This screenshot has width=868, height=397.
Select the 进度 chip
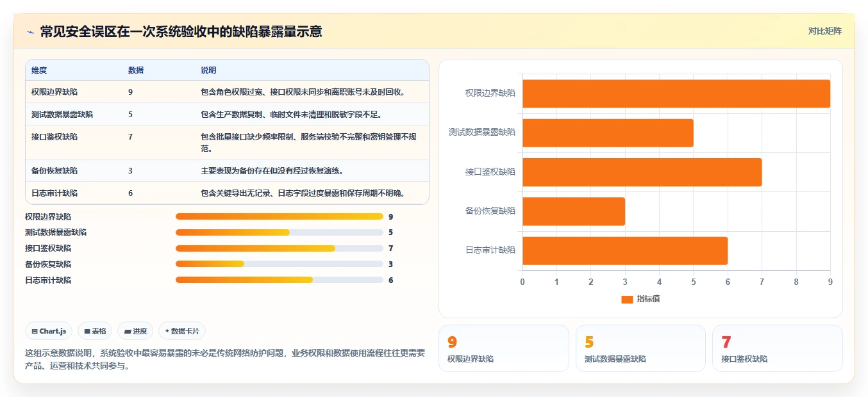[135, 331]
